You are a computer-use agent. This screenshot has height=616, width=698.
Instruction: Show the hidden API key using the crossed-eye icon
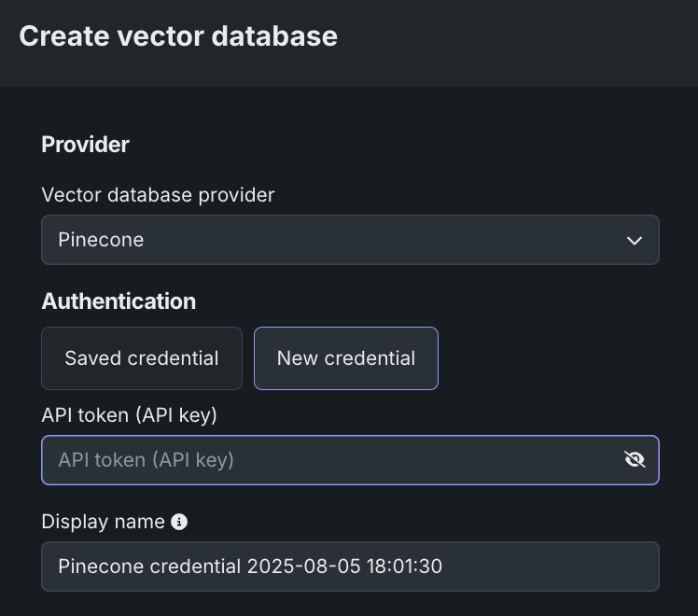click(x=635, y=459)
